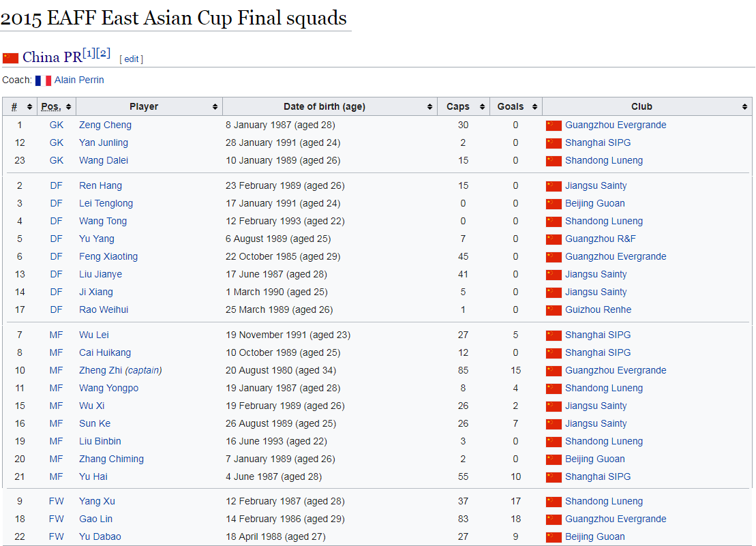The width and height of the screenshot is (756, 546).
Task: Open Guangzhou Evergrande club in Zeng Cheng's row
Action: point(616,125)
